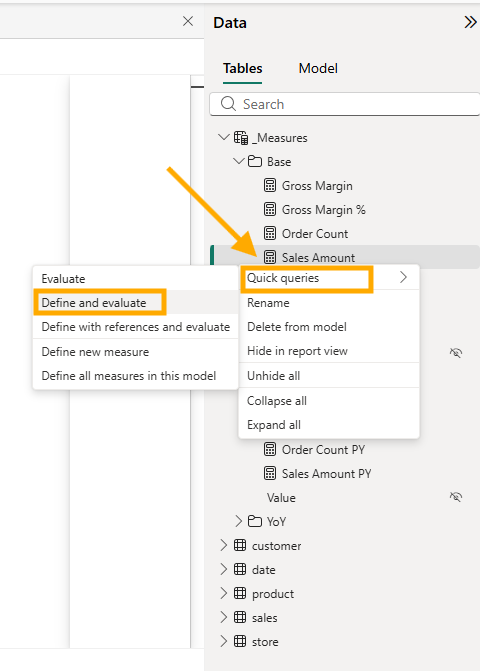Select Rename from context menu
The image size is (480, 671).
329,303
